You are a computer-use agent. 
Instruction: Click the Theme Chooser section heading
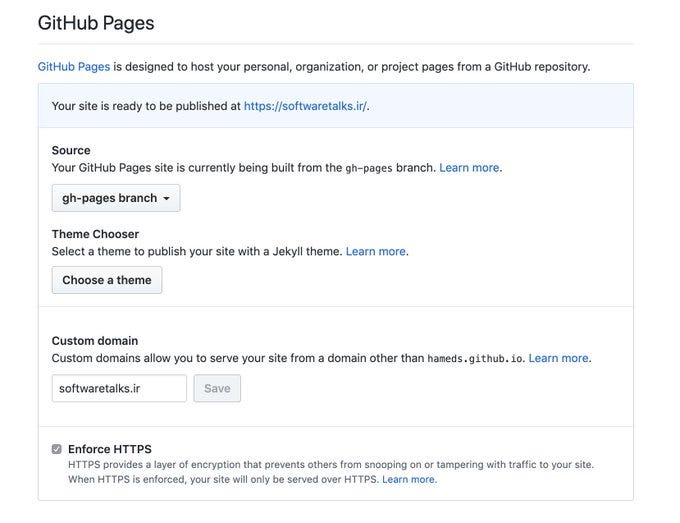coord(95,234)
